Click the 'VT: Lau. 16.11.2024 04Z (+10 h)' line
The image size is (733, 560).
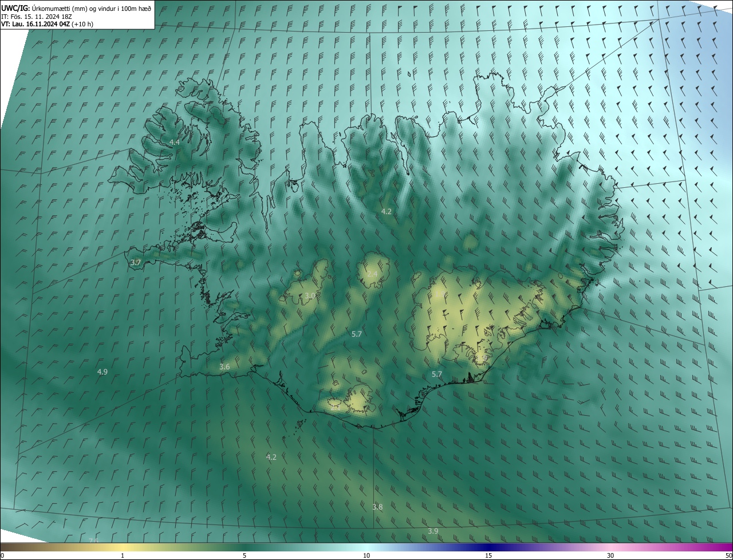[x=48, y=24]
